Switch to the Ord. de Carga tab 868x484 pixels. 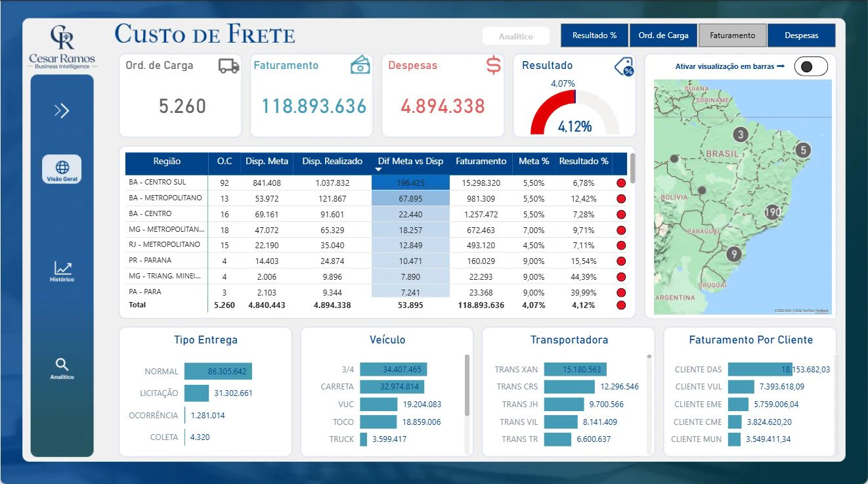tap(663, 35)
